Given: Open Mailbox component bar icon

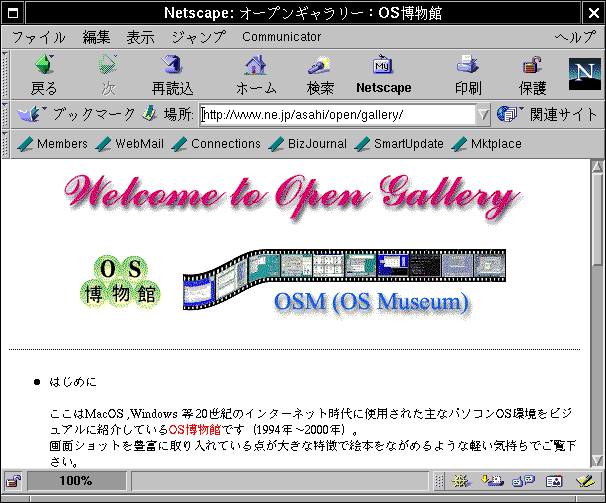Looking at the screenshot, I should coord(492,481).
